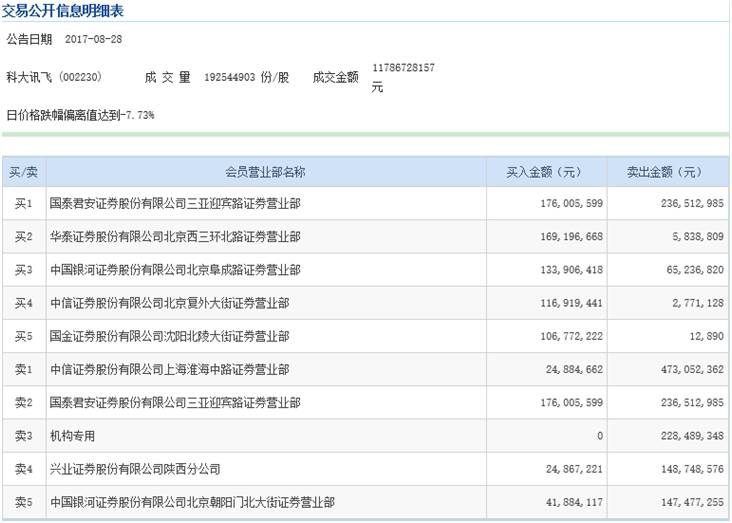Select the "卖1" row label
The height and width of the screenshot is (523, 732).
[23, 369]
